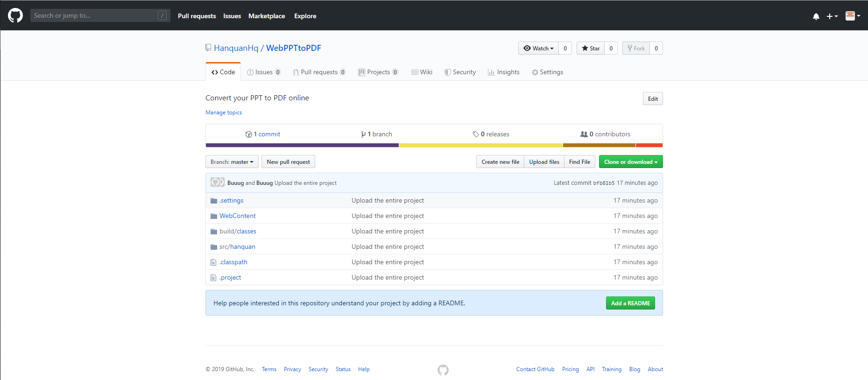868x380 pixels.
Task: Click the Manage topics link
Action: coord(224,113)
